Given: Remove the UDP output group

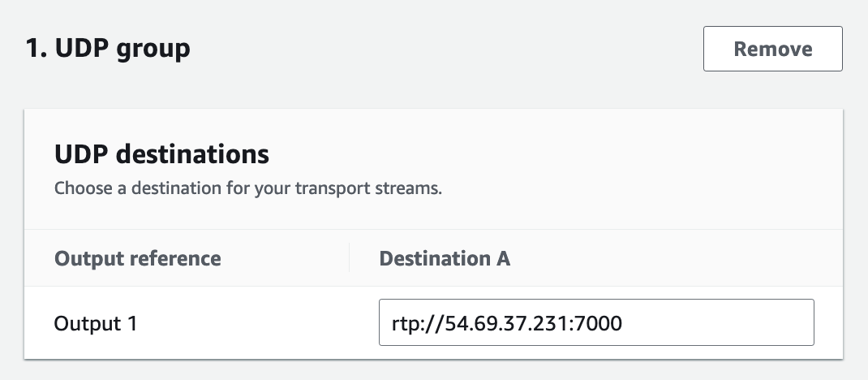Looking at the screenshot, I should click(772, 49).
